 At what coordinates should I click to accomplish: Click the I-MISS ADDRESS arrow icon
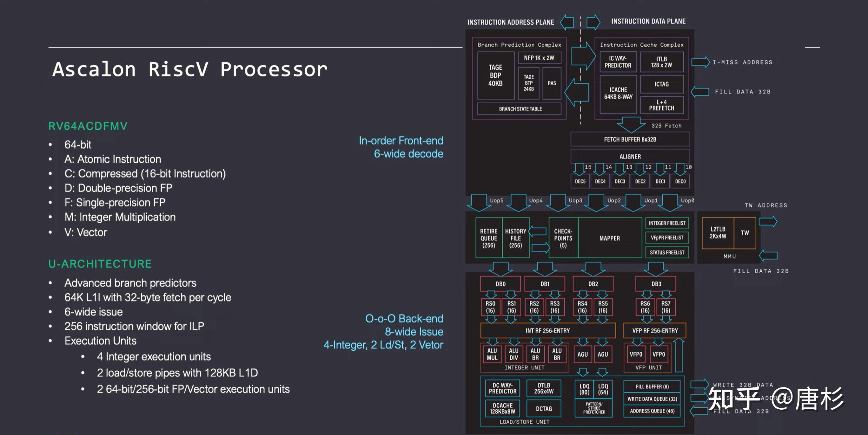pyautogui.click(x=700, y=62)
